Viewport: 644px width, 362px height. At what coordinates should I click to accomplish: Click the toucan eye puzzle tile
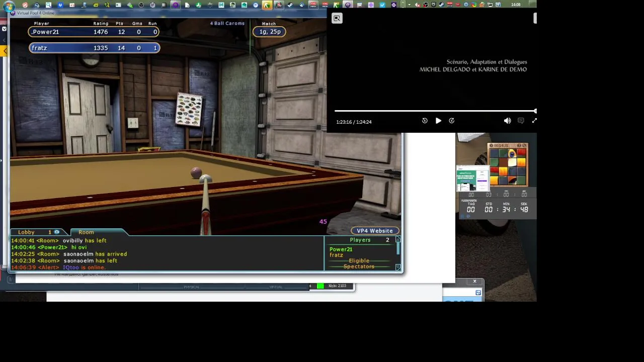(x=512, y=153)
